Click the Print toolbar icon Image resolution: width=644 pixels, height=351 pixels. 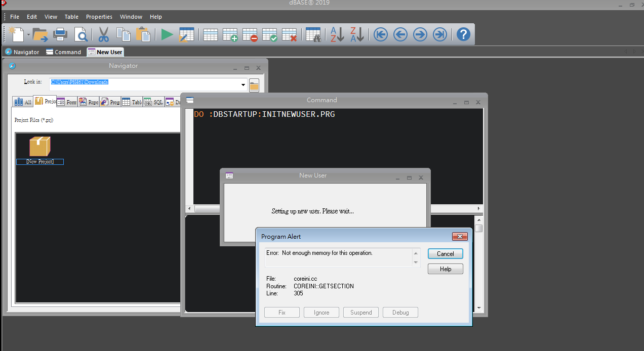[61, 34]
